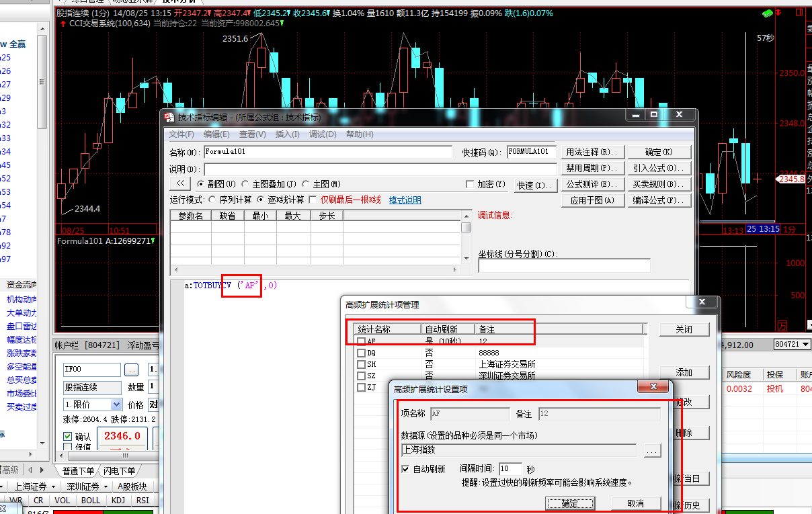This screenshot has height=514, width=812.
Task: Open the 插入(I) menu
Action: (x=287, y=134)
